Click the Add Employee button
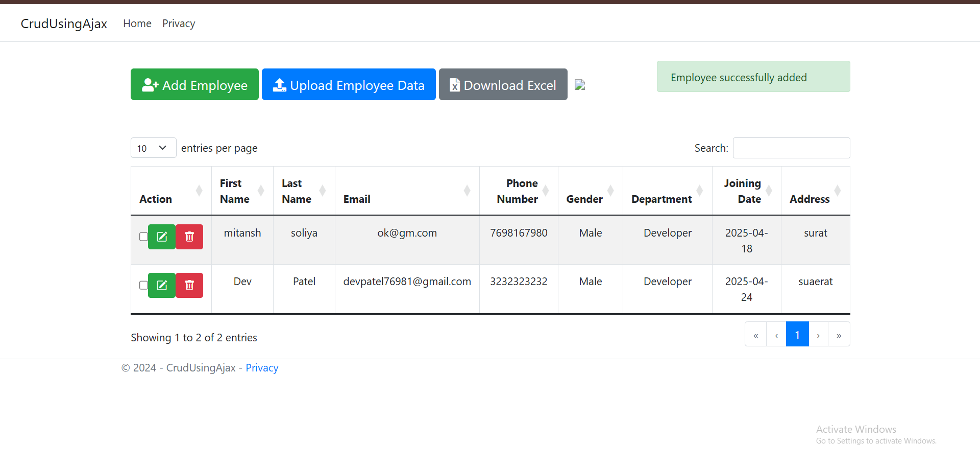This screenshot has width=980, height=467. coord(194,85)
